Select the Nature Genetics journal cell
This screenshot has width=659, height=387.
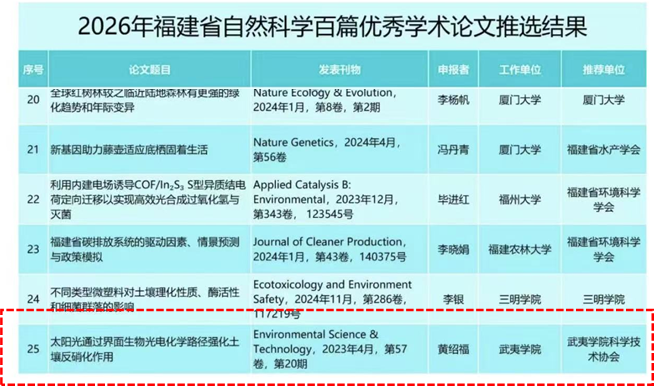pos(340,150)
